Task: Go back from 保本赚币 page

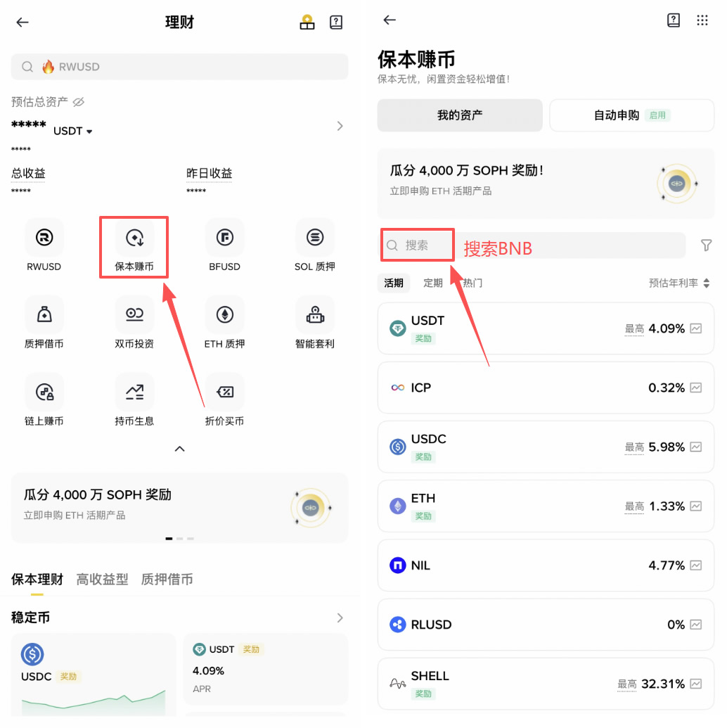Action: [x=390, y=20]
